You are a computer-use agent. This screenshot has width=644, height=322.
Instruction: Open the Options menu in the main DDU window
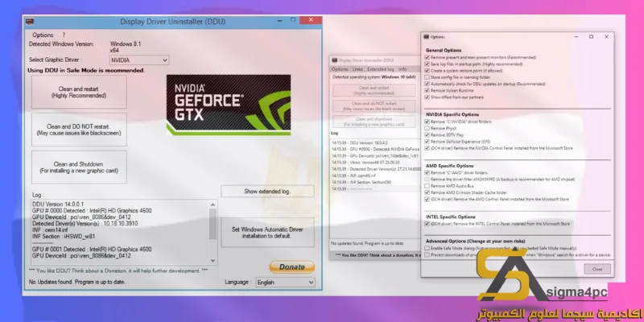(x=43, y=35)
